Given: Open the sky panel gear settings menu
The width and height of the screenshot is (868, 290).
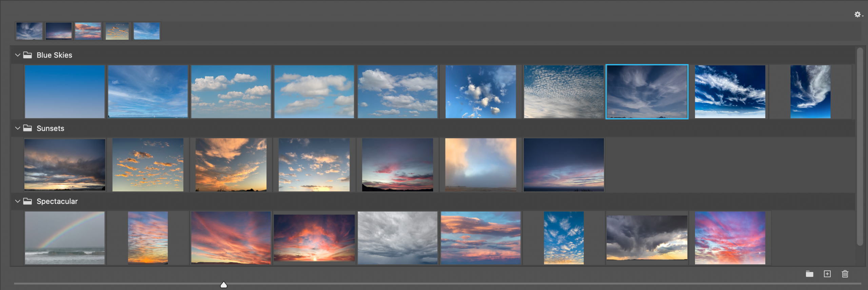Looking at the screenshot, I should 858,15.
